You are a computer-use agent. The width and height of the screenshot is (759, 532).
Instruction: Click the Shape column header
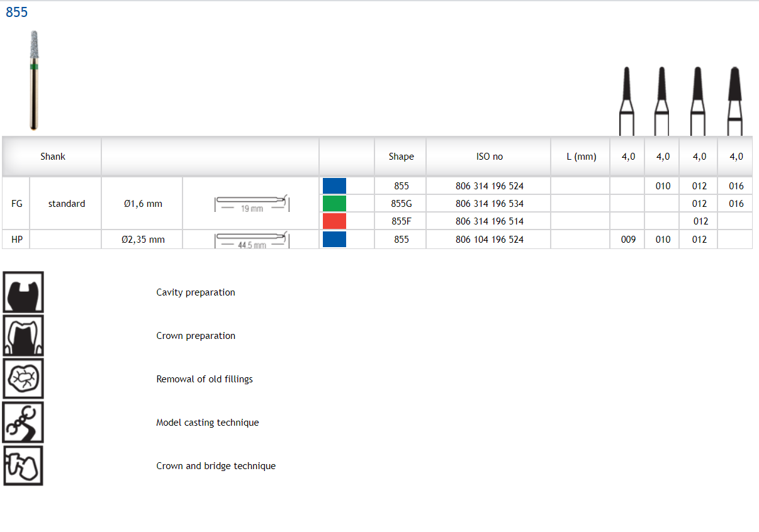point(401,157)
